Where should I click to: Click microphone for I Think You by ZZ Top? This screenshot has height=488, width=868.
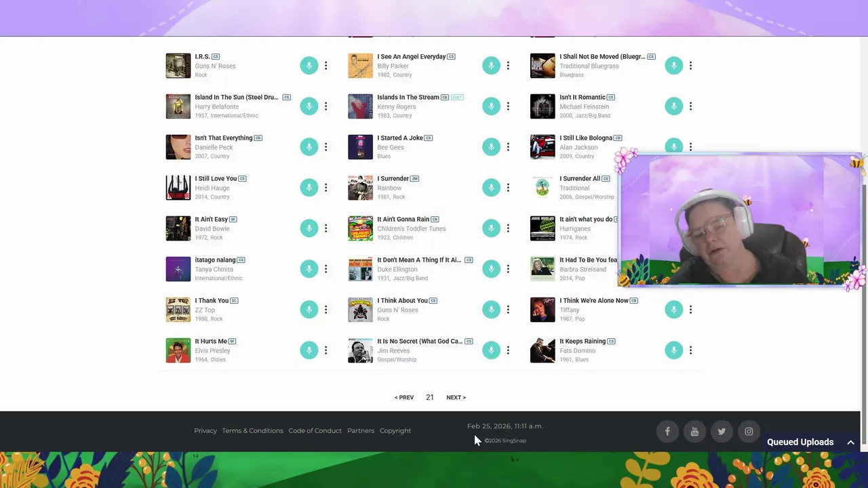(x=309, y=309)
